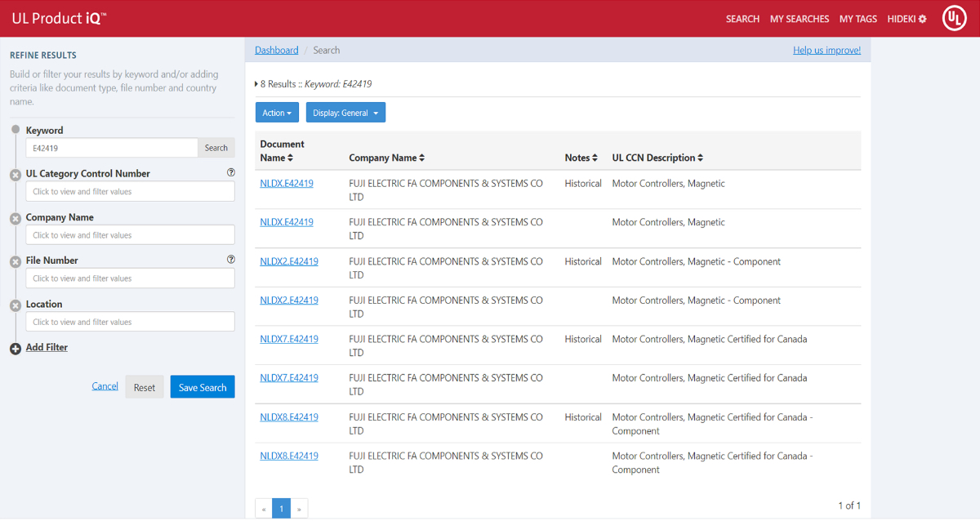Open non-historical NLDX7.E42419 document

(x=289, y=378)
